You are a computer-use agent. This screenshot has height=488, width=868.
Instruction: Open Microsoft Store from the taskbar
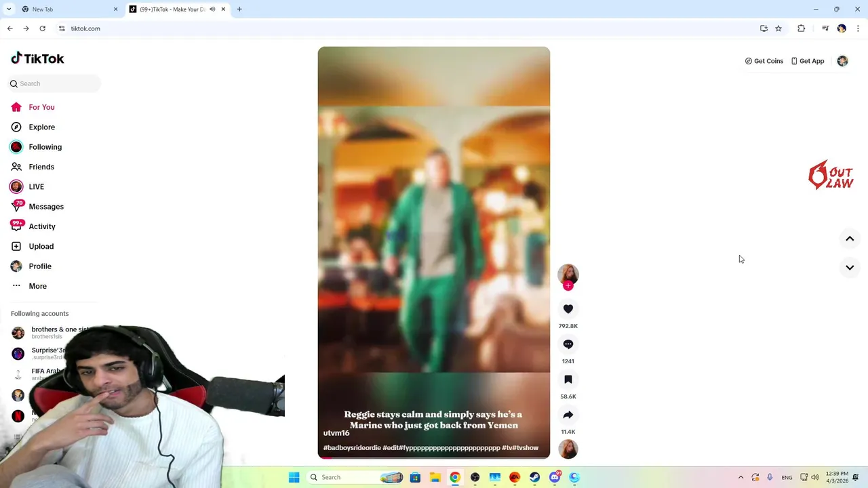pyautogui.click(x=415, y=477)
